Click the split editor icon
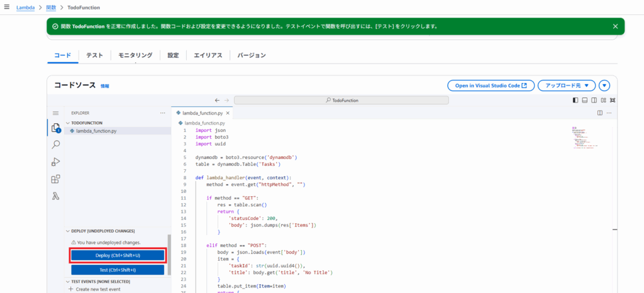Viewport: 644px width, 293px height. tap(599, 113)
